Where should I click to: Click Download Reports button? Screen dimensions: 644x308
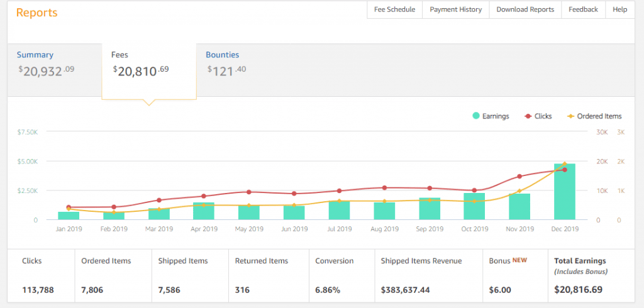525,9
